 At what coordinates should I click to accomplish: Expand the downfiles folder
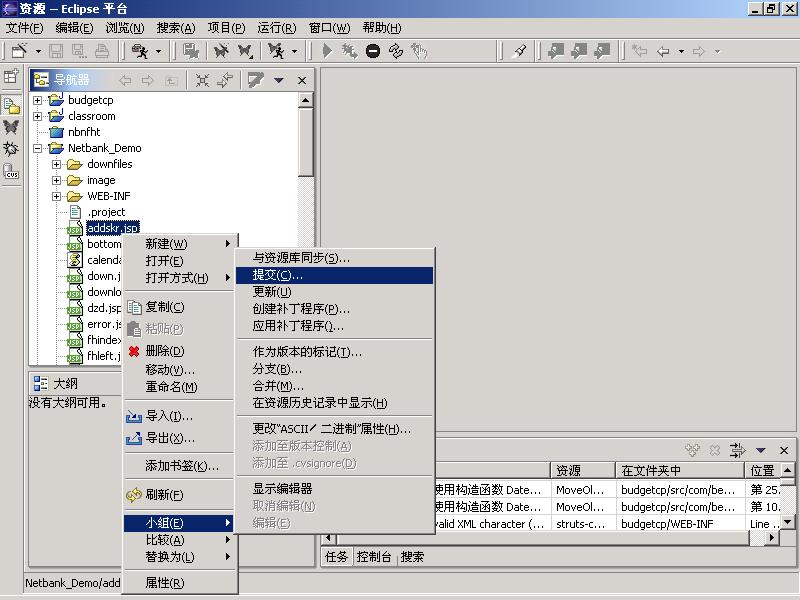[57, 164]
